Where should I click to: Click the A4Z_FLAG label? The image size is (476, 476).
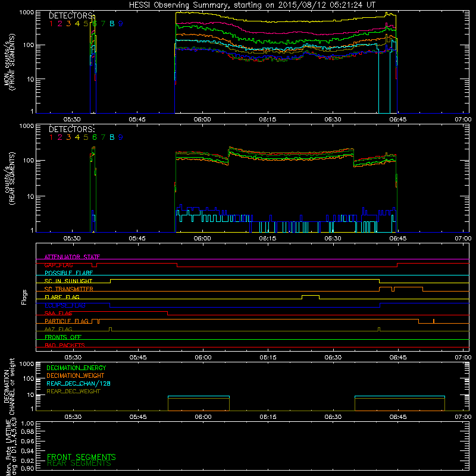pyautogui.click(x=58, y=329)
